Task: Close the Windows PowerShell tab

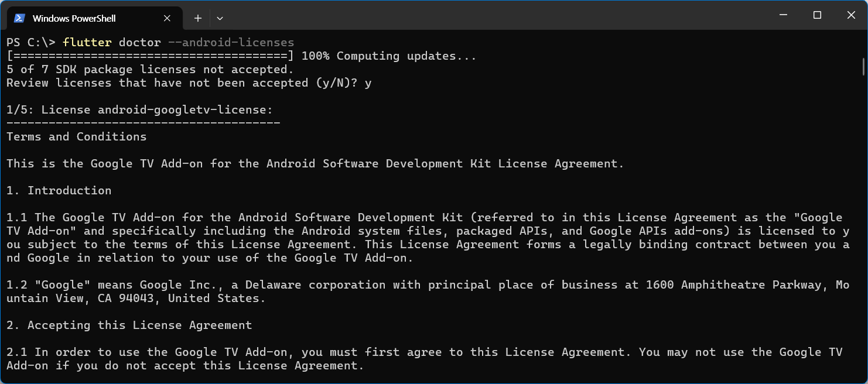Action: pyautogui.click(x=167, y=18)
